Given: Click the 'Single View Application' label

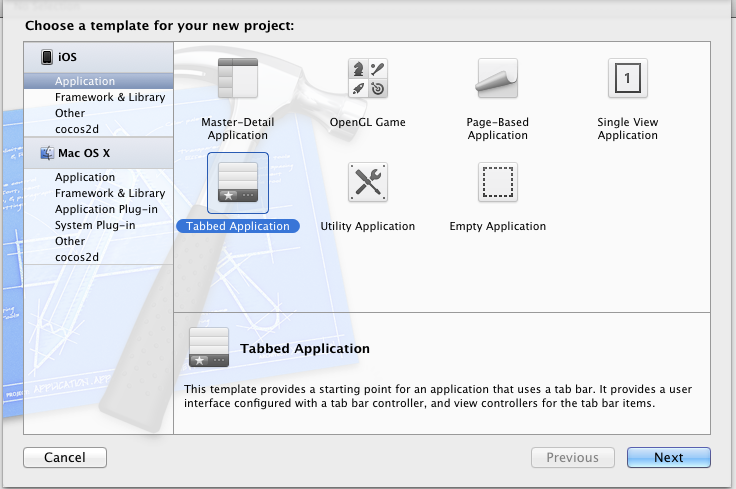Looking at the screenshot, I should point(628,129).
